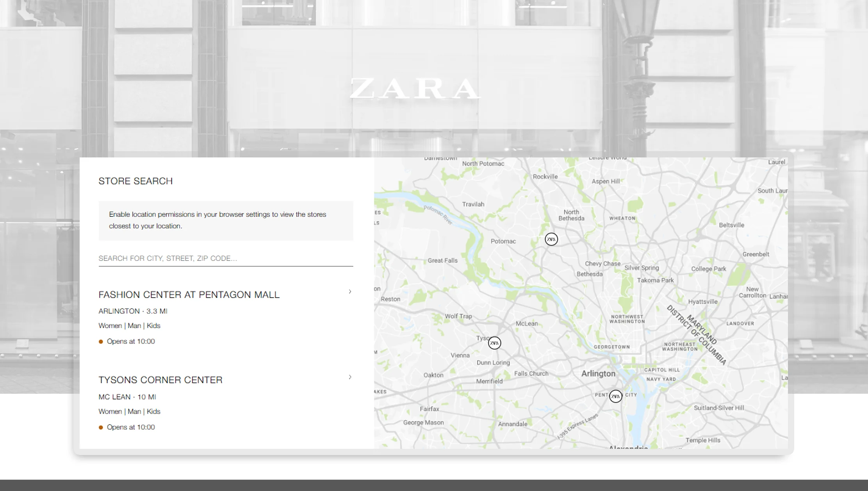Click the Arlington label on the map
Screen dimensions: 868x491
(x=598, y=373)
